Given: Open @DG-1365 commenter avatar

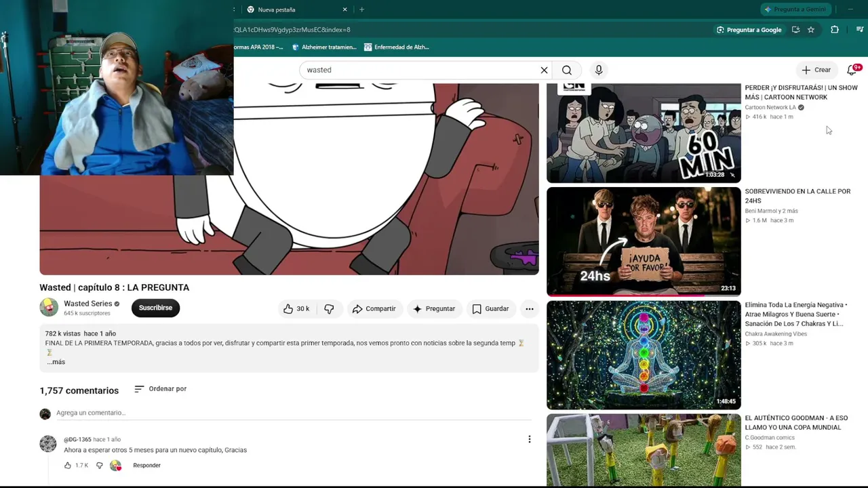Looking at the screenshot, I should pyautogui.click(x=48, y=444).
